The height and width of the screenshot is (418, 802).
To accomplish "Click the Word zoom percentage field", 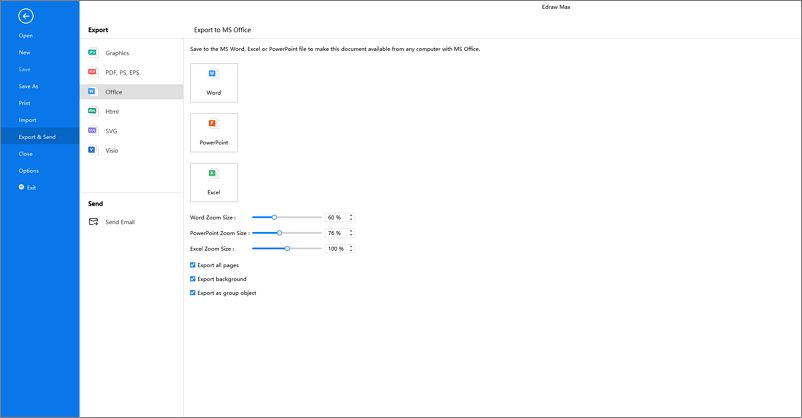I will (336, 217).
